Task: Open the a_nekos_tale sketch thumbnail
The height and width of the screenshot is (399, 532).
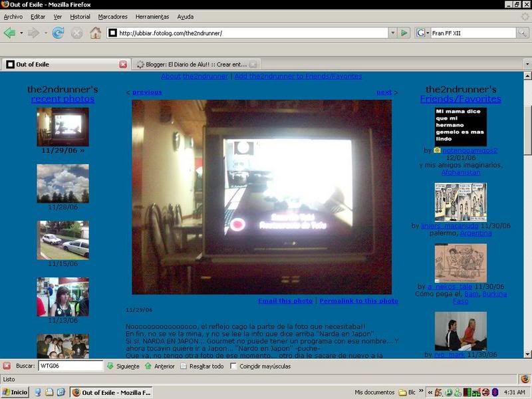Action: (461, 263)
